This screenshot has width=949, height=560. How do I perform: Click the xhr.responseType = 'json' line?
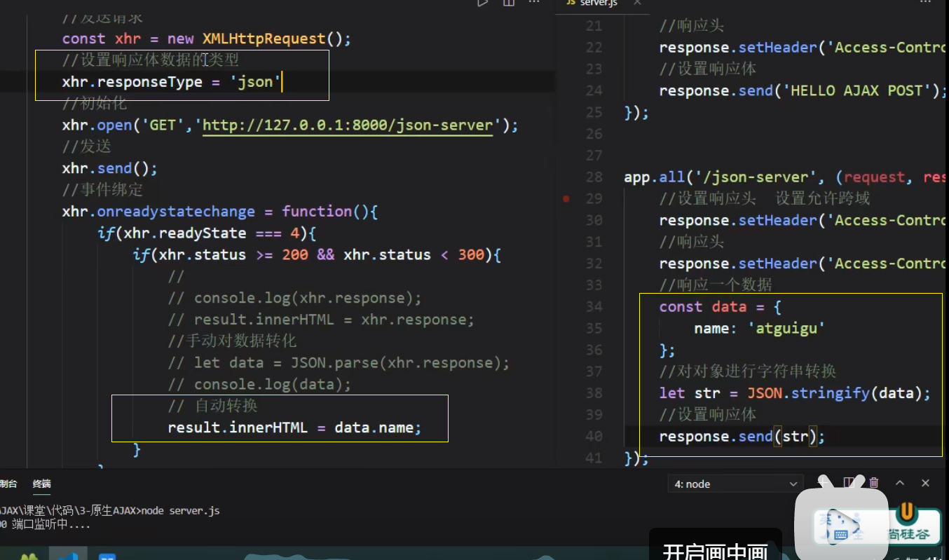click(172, 82)
